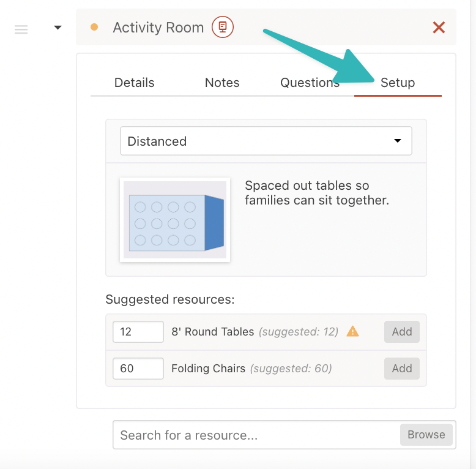Click the Activity Room title text

[158, 28]
